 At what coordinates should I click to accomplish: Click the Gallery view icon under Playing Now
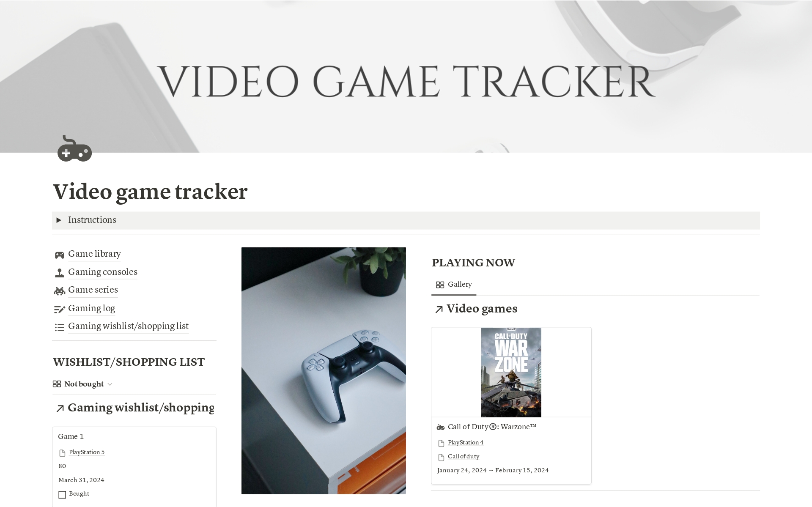coord(440,285)
